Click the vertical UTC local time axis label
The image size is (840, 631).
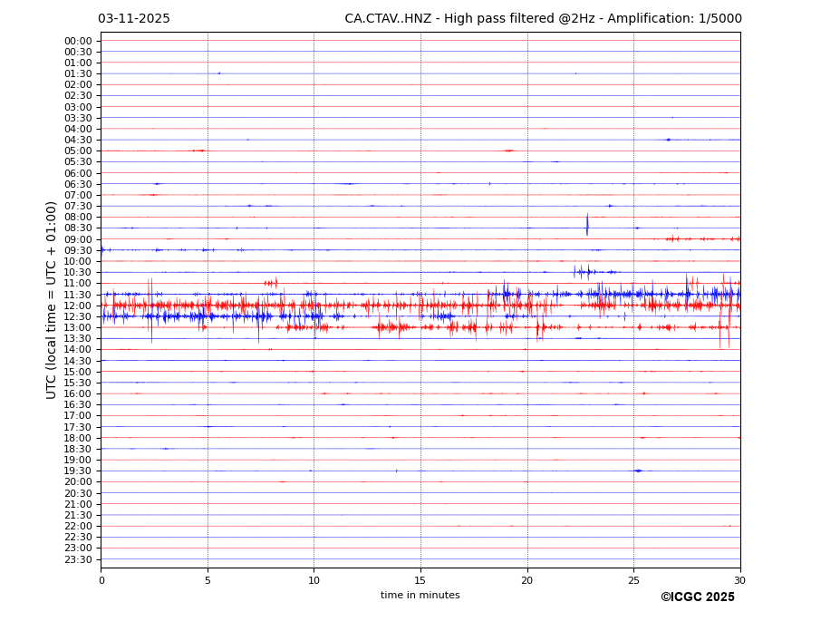[x=52, y=299]
